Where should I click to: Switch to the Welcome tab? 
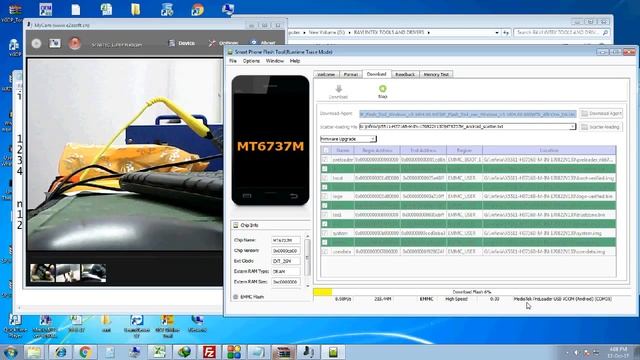point(326,74)
